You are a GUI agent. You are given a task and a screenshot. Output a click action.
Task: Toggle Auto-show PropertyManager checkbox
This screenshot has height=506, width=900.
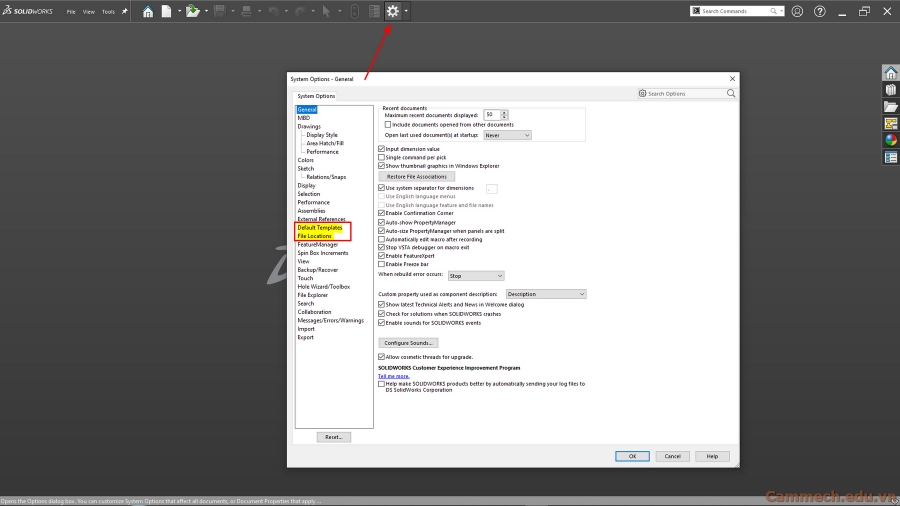click(x=382, y=222)
